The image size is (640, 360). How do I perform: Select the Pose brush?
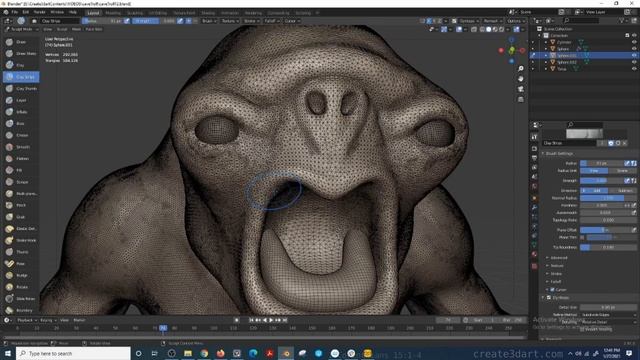21,264
